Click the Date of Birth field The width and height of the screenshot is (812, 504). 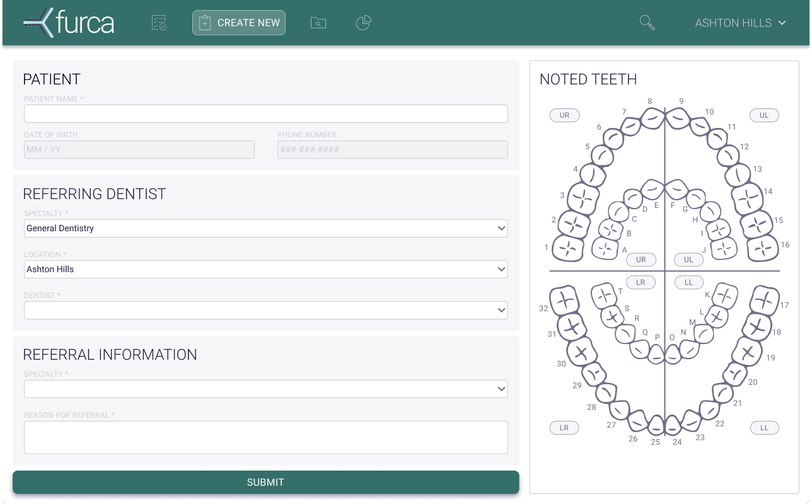(139, 149)
